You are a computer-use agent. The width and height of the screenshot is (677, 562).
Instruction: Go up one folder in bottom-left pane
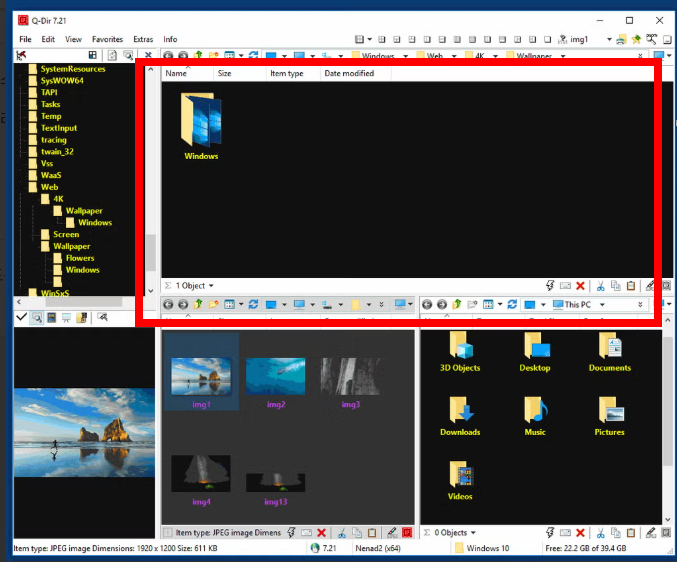point(198,304)
